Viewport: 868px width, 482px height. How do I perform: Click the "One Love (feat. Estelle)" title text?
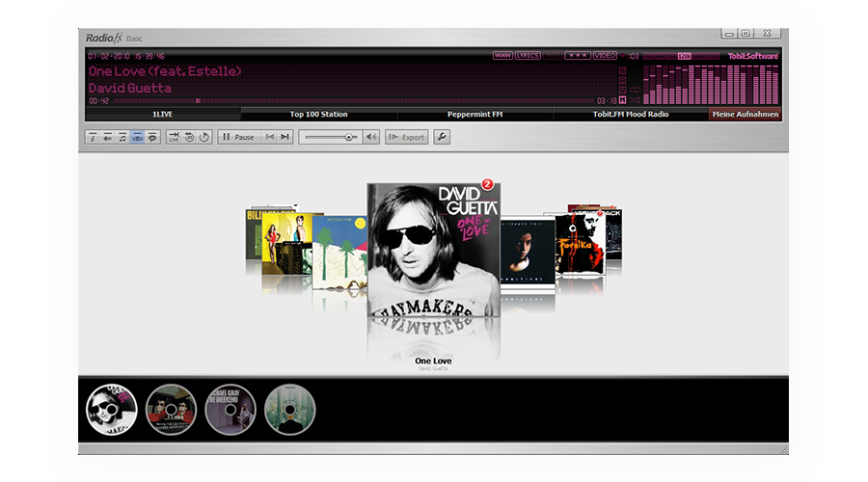click(x=165, y=70)
